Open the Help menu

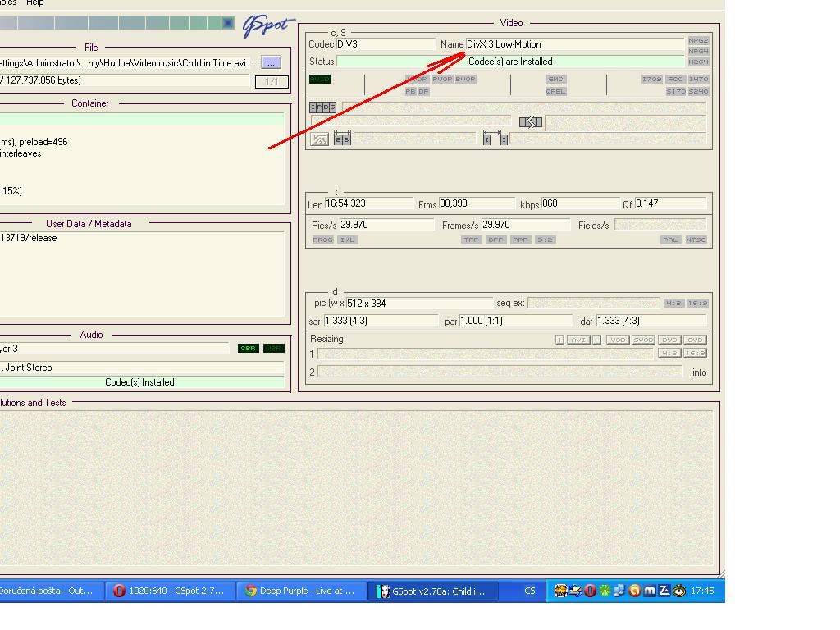(34, 3)
